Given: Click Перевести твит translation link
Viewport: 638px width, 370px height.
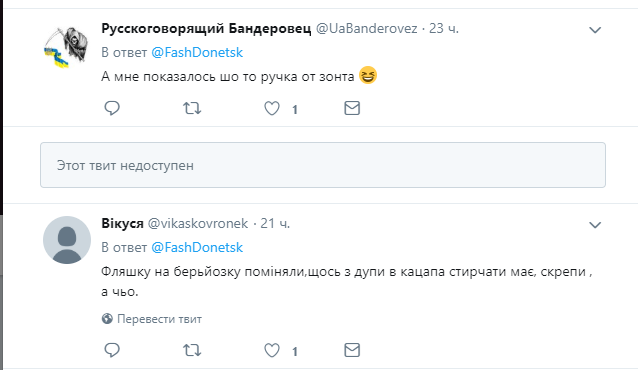Looking at the screenshot, I should [160, 319].
